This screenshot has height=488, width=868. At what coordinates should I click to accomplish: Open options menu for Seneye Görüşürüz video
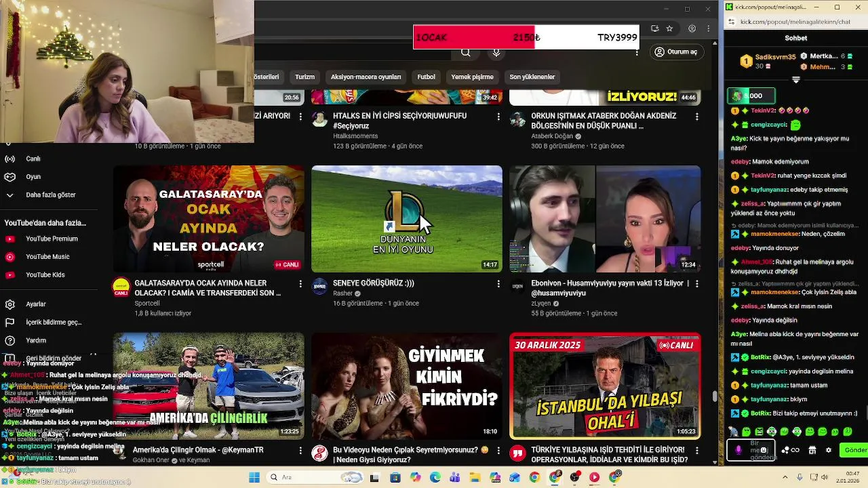498,284
